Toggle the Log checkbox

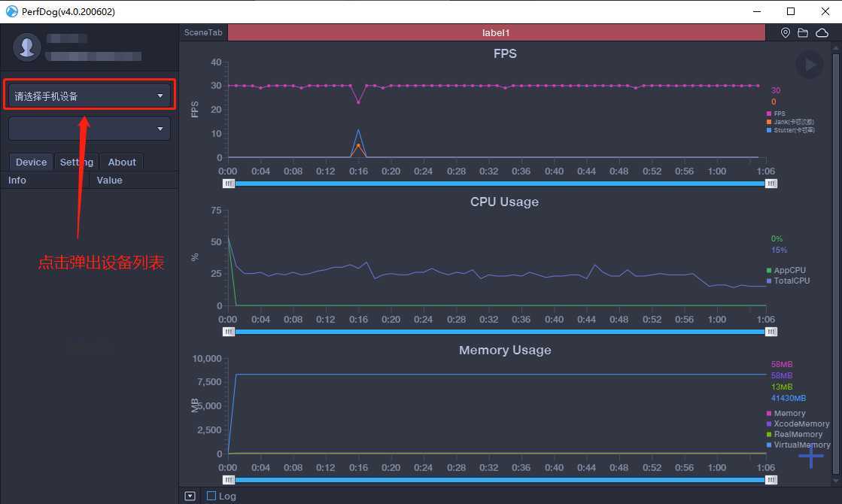[211, 496]
